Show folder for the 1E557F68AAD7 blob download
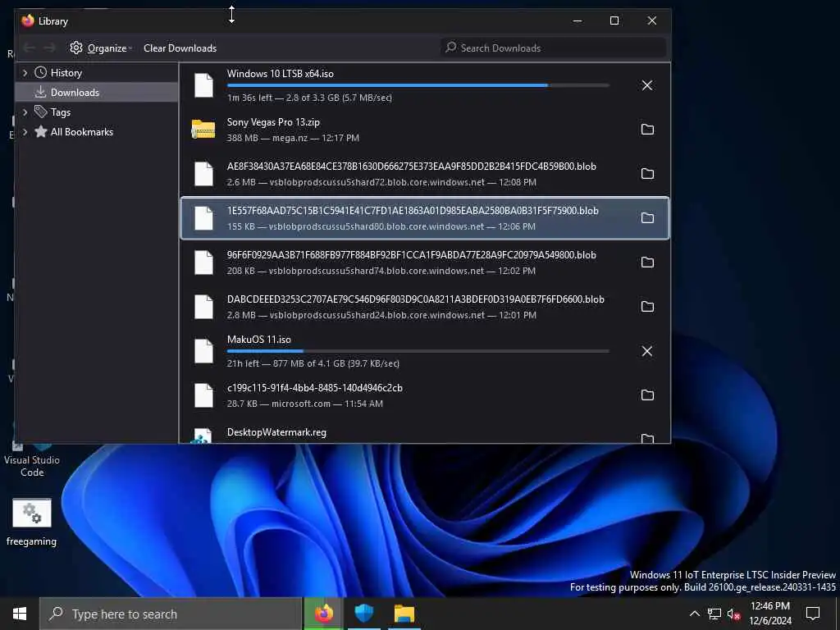This screenshot has width=840, height=630. click(x=647, y=217)
